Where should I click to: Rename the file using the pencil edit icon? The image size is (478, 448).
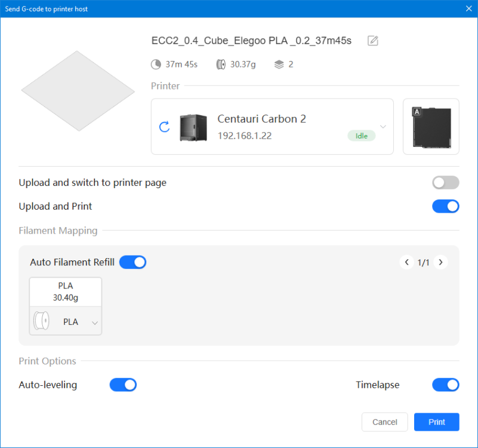point(372,41)
